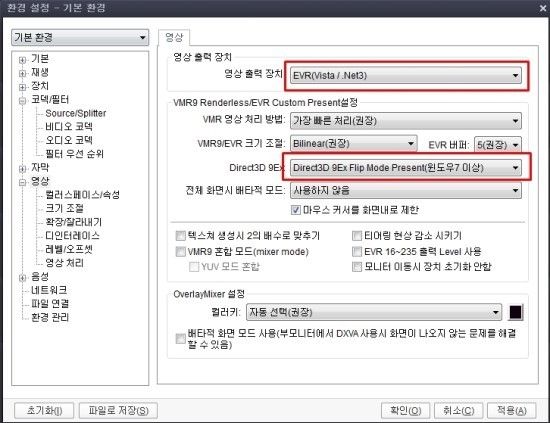Confirm with the 확인(O) button
Image resolution: width=550 pixels, height=423 pixels.
(x=406, y=410)
